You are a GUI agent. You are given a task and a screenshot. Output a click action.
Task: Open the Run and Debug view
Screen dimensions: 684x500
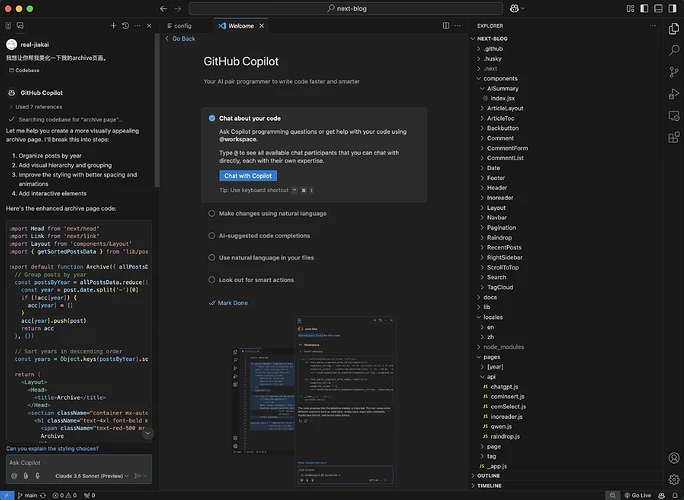[x=674, y=94]
